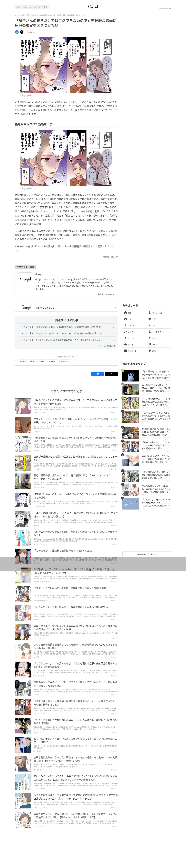Screen dimensions: 186x868
Task: Click the TOP house icon in category list
Action: (125, 312)
